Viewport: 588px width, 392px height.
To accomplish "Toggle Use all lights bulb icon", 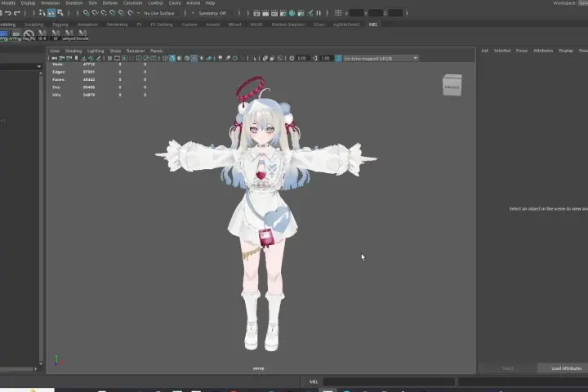I will tap(202, 58).
